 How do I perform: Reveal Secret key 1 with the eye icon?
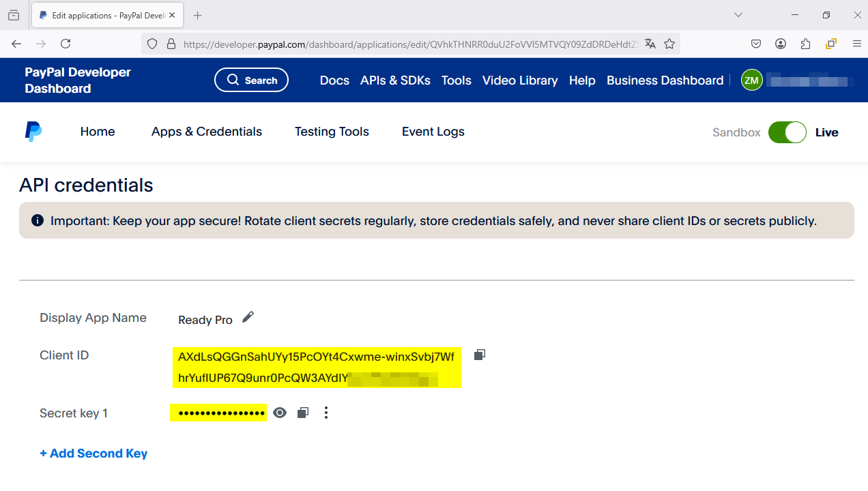(280, 413)
